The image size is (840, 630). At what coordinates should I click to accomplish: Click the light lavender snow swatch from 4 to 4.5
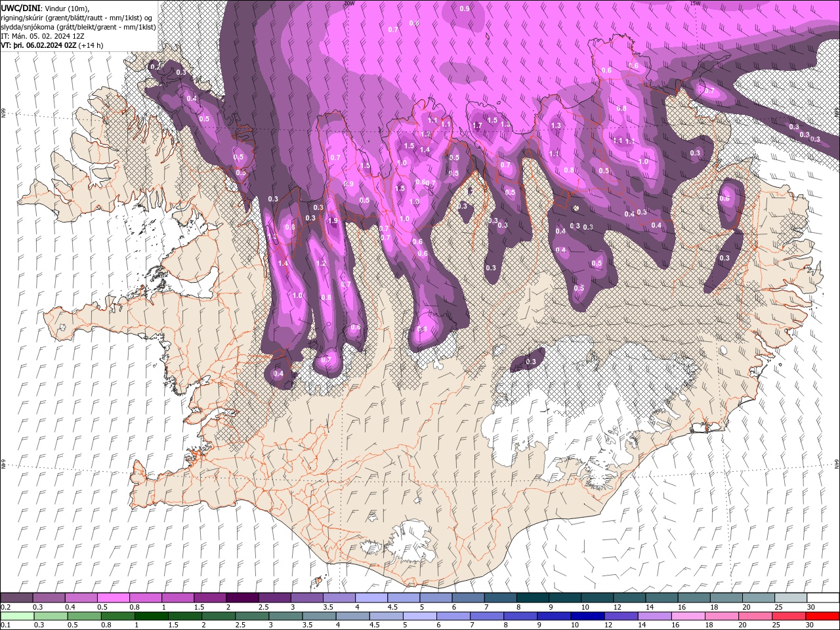coord(371,598)
